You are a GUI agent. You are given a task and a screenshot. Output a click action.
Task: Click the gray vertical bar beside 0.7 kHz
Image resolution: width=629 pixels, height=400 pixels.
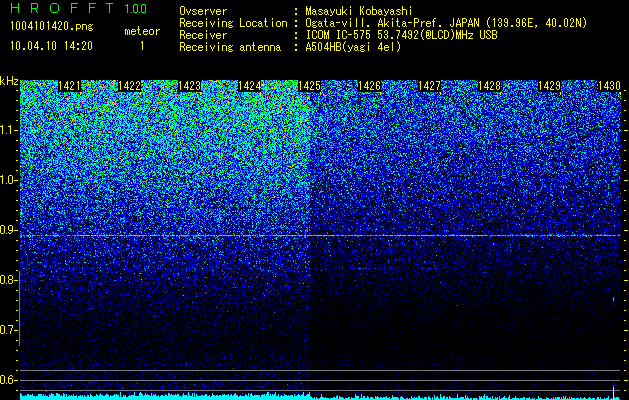coord(19,308)
